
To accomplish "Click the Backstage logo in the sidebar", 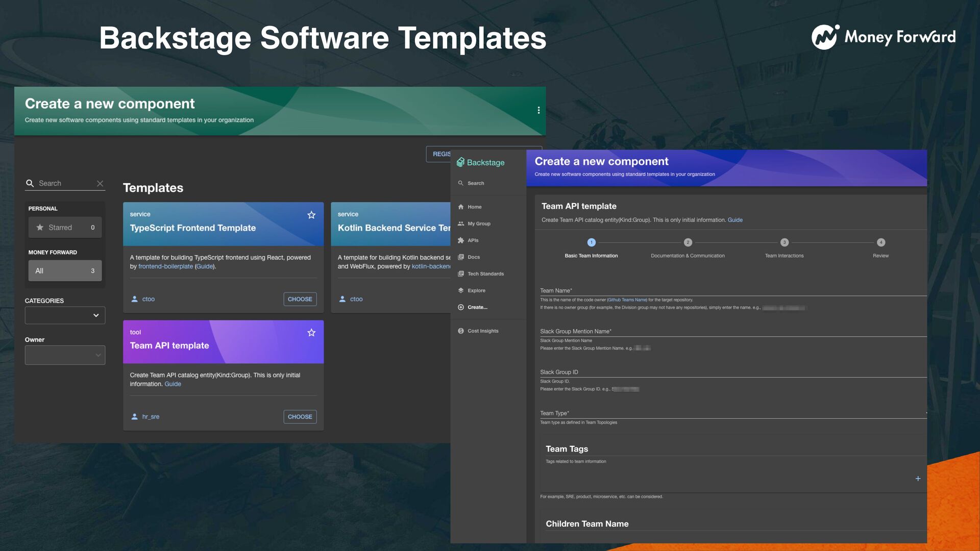I will coord(480,162).
